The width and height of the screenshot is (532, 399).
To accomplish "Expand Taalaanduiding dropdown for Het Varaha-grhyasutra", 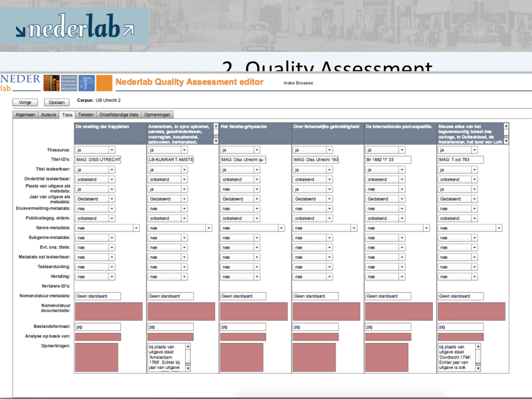I will (x=240, y=267).
